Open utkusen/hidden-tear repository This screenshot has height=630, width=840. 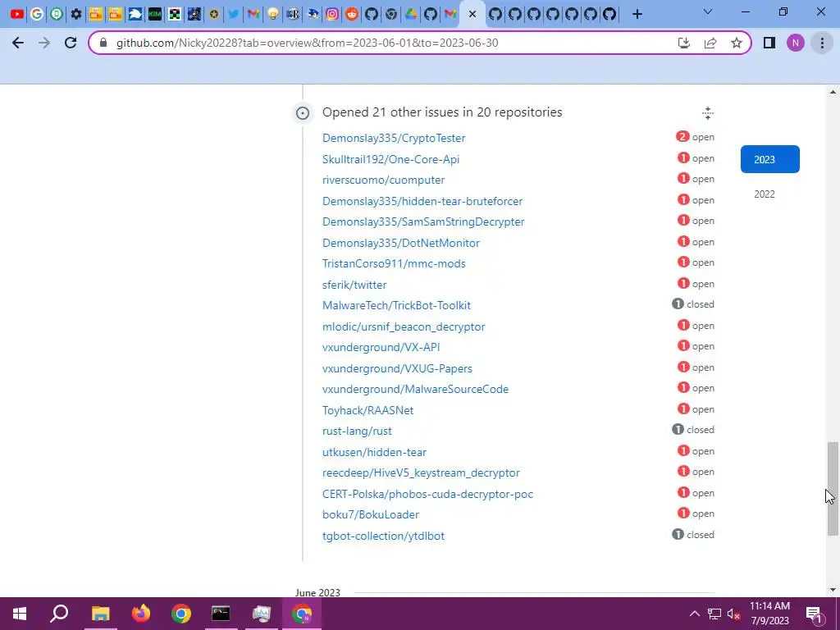pos(374,452)
